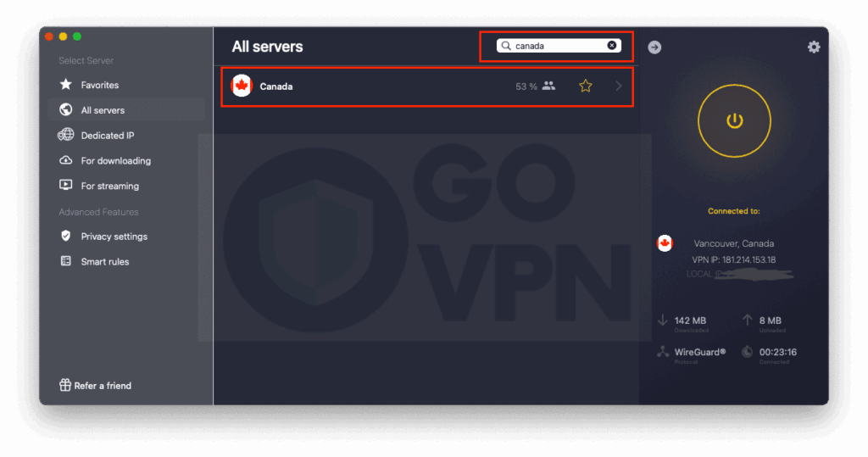Open the Refer a friend link
The height and width of the screenshot is (457, 868).
pos(103,386)
